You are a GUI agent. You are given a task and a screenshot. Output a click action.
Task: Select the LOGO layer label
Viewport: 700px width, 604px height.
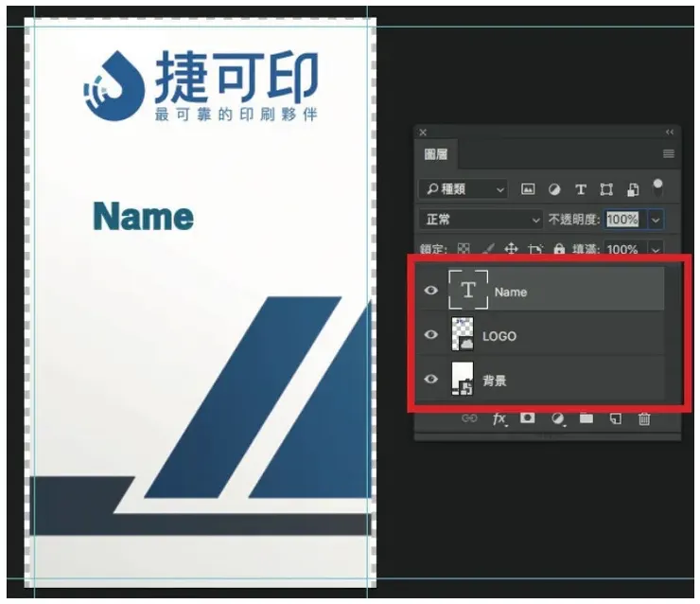499,336
